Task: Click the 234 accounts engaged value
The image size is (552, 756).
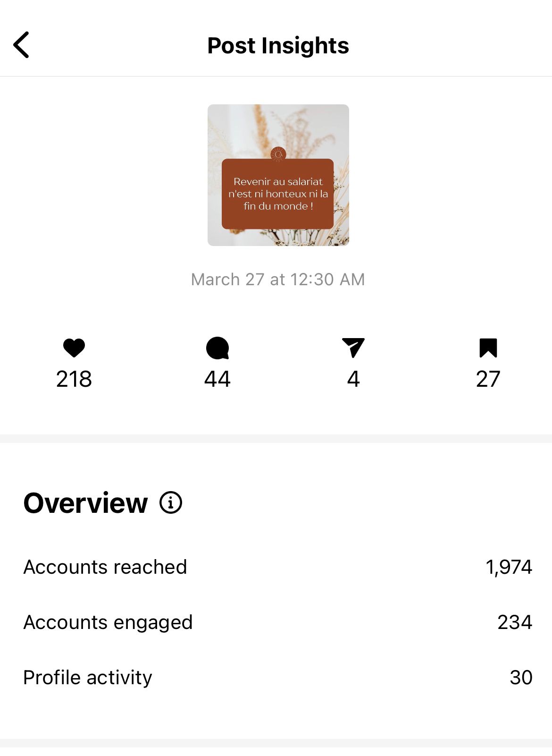Action: (515, 622)
